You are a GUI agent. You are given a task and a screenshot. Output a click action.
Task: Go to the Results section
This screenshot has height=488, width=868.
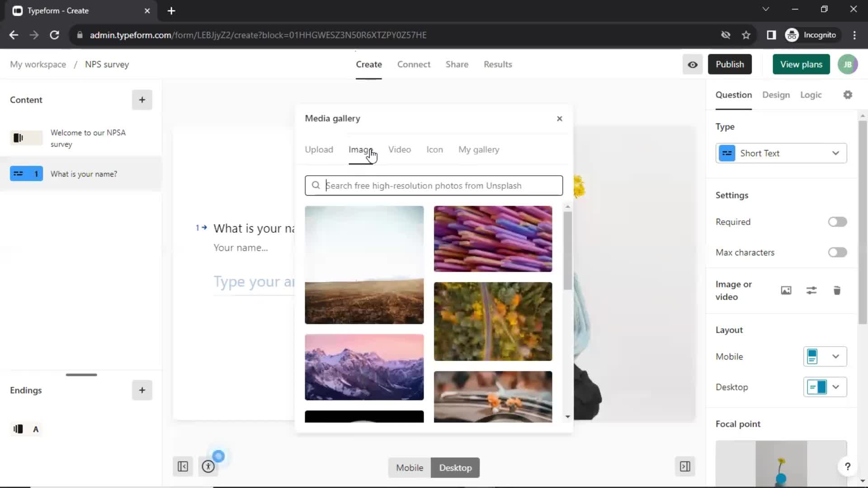click(x=498, y=64)
